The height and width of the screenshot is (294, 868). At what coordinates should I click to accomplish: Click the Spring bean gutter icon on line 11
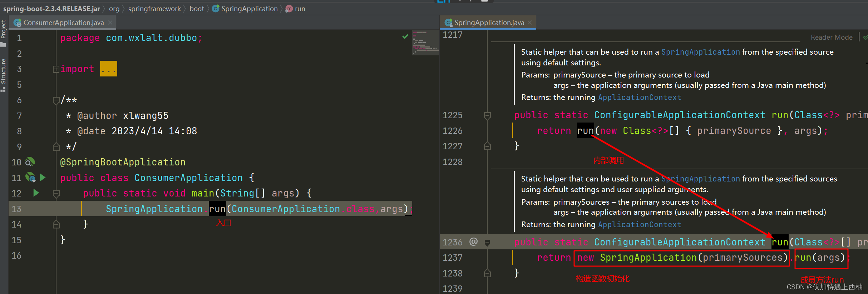tap(30, 177)
